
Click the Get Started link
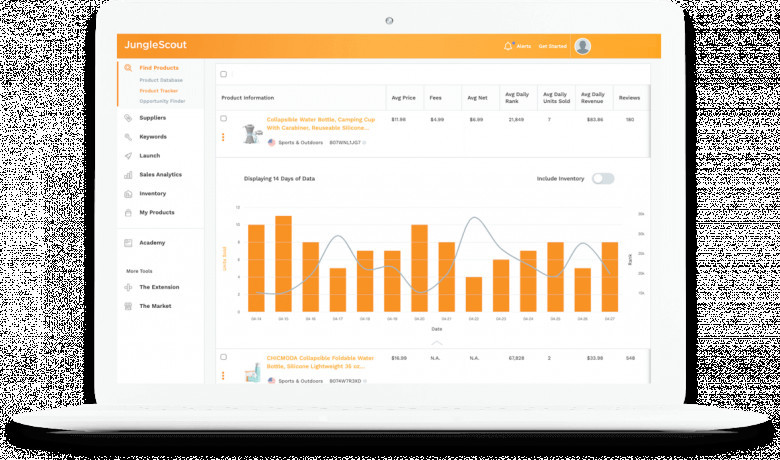pos(552,46)
